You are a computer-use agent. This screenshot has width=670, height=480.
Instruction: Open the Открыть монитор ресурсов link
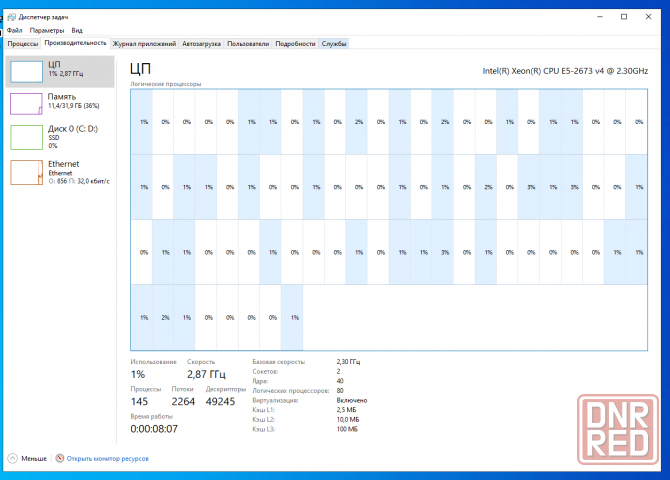108,459
